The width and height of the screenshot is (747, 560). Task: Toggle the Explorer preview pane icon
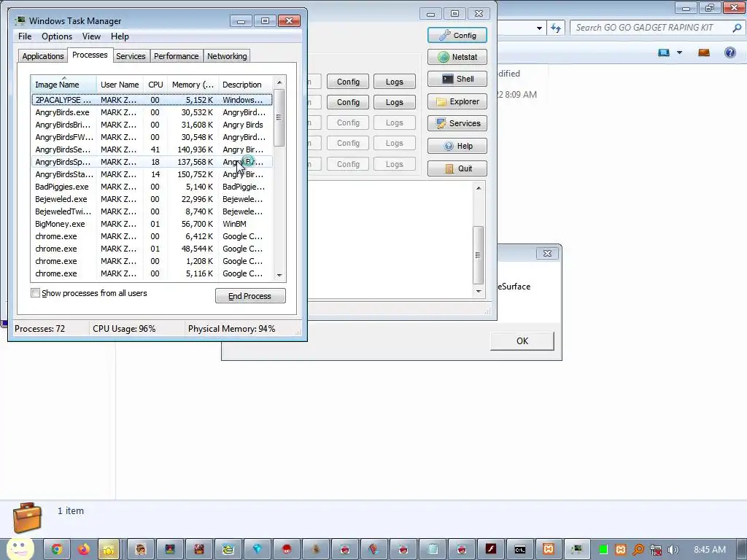[x=704, y=52]
